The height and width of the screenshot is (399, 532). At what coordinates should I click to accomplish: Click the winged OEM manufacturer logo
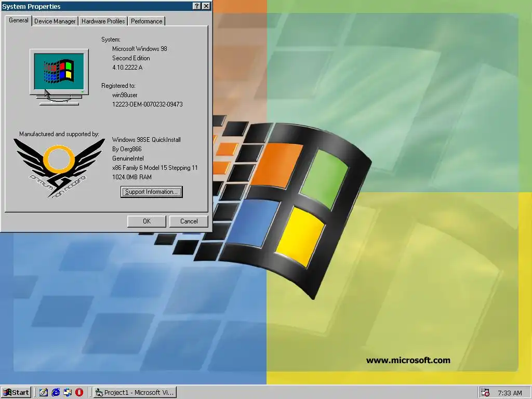[59, 168]
